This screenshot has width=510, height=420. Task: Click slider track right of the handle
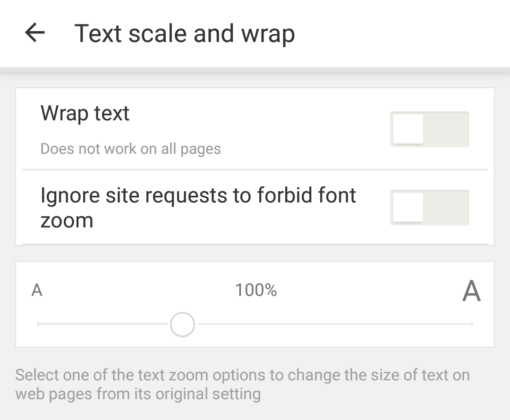tap(331, 324)
